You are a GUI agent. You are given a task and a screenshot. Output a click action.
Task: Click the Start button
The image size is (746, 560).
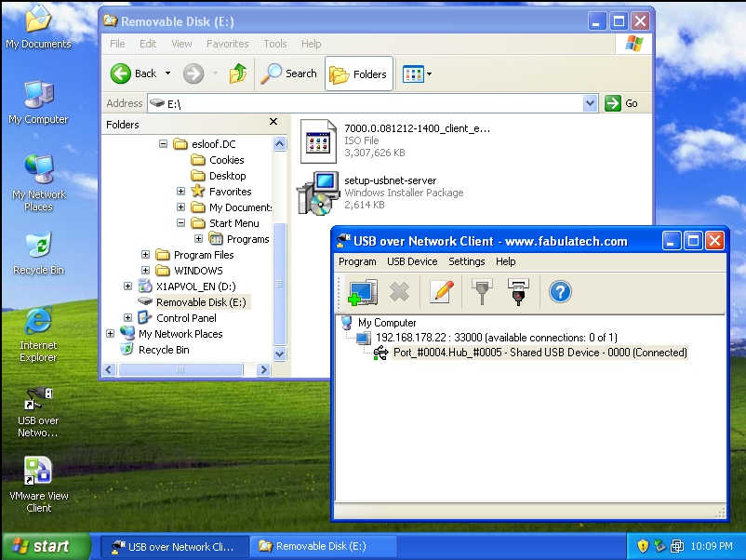coord(47,546)
